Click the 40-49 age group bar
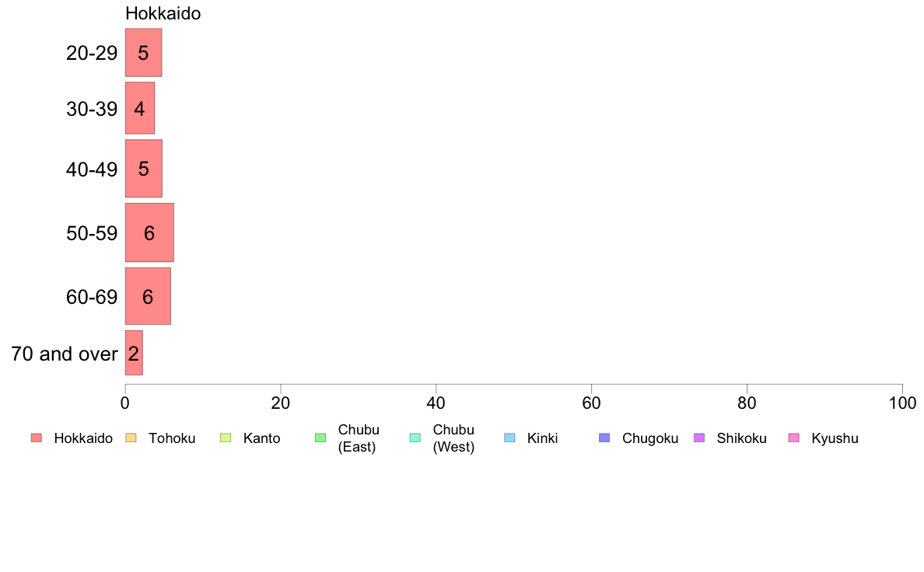Image resolution: width=924 pixels, height=572 pixels. (x=143, y=169)
